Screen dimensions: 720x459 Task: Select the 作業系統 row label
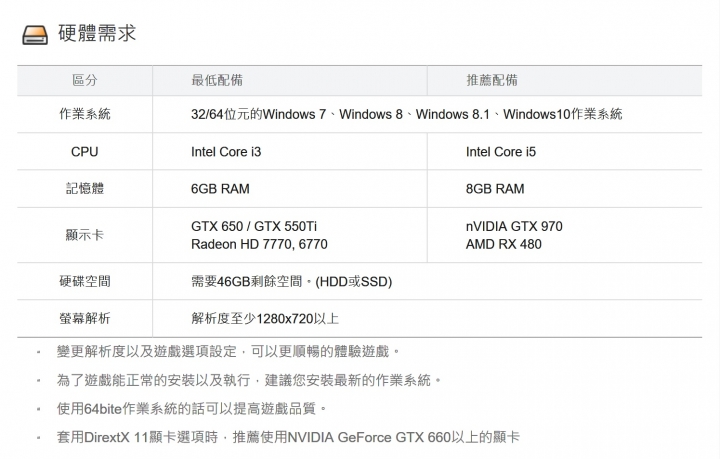[85, 114]
